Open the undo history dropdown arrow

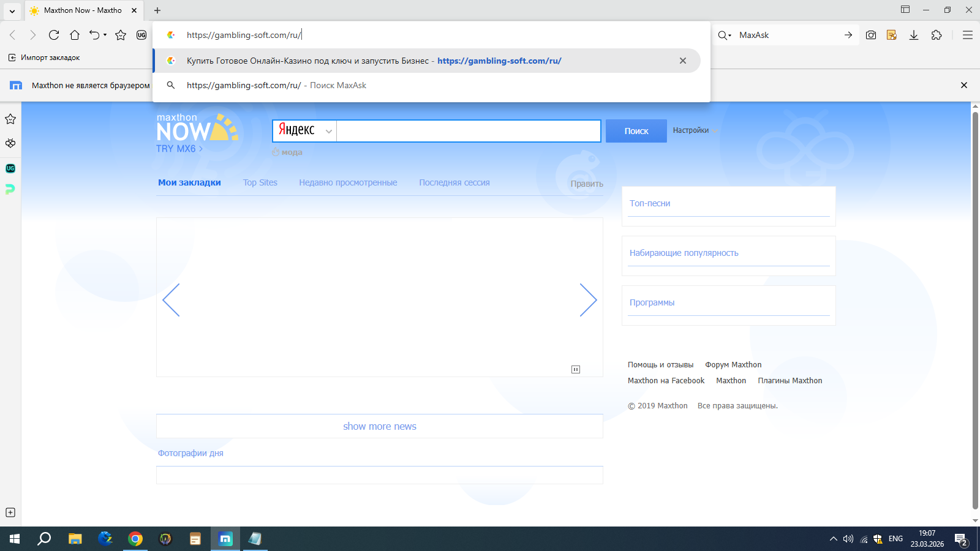click(x=105, y=35)
